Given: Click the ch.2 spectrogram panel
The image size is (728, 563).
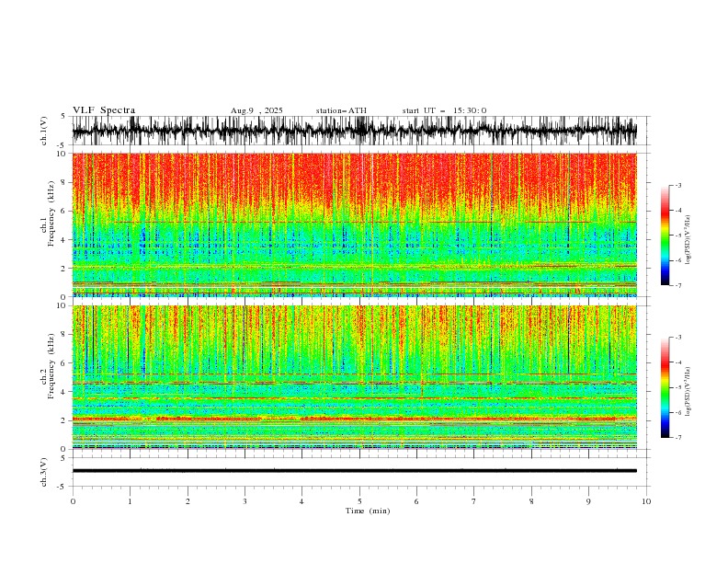Looking at the screenshot, I should [x=355, y=377].
